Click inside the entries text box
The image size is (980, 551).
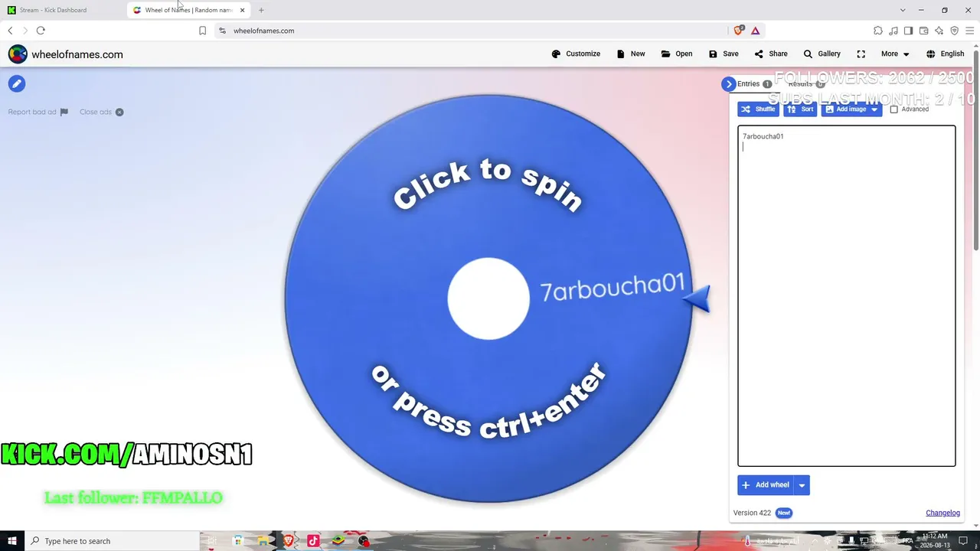click(846, 295)
